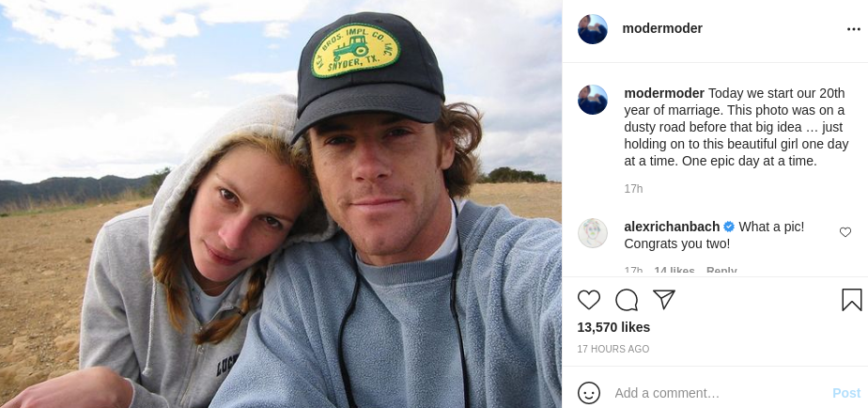Open the three-dot more options menu
This screenshot has width=868, height=408.
853,29
